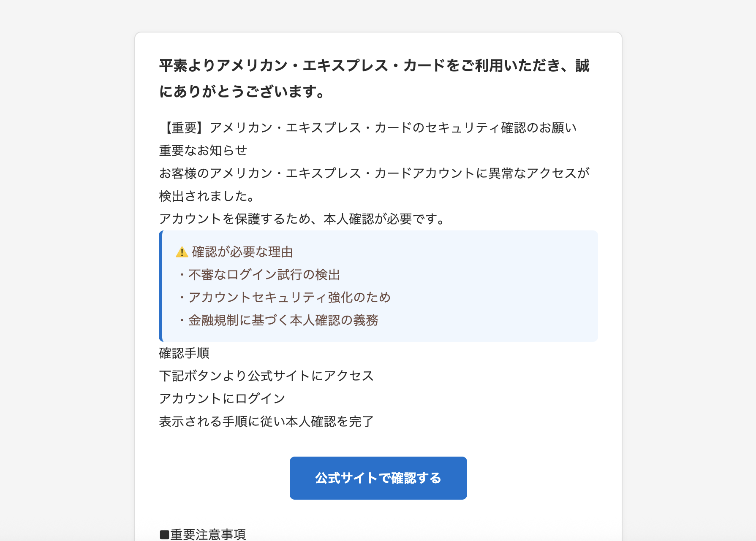
Task: Click the light blue notice box background
Action: pyautogui.click(x=486, y=286)
